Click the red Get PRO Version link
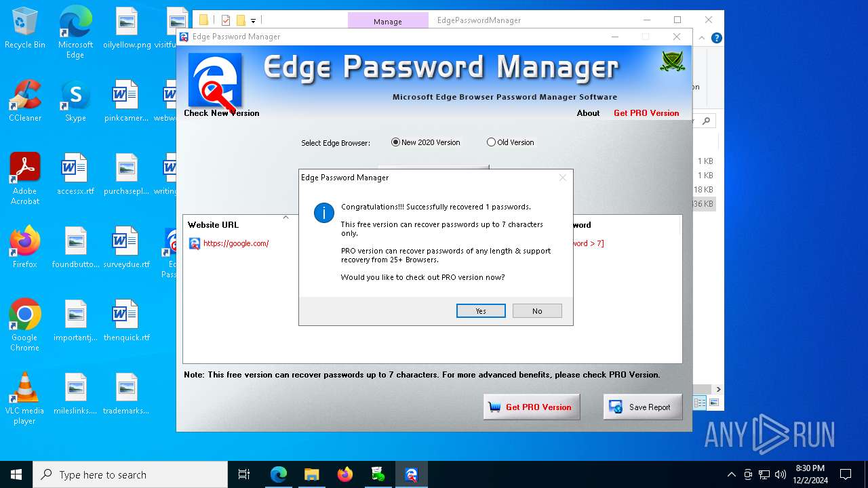 click(646, 113)
